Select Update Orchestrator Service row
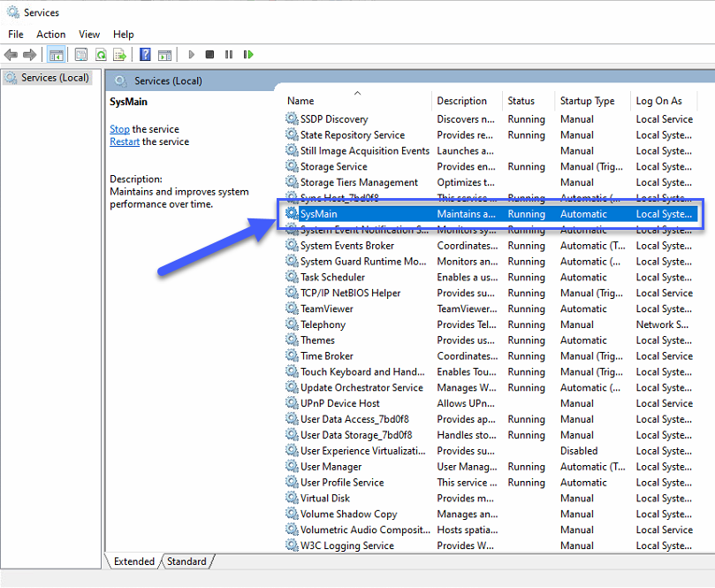This screenshot has height=588, width=715. coord(491,387)
